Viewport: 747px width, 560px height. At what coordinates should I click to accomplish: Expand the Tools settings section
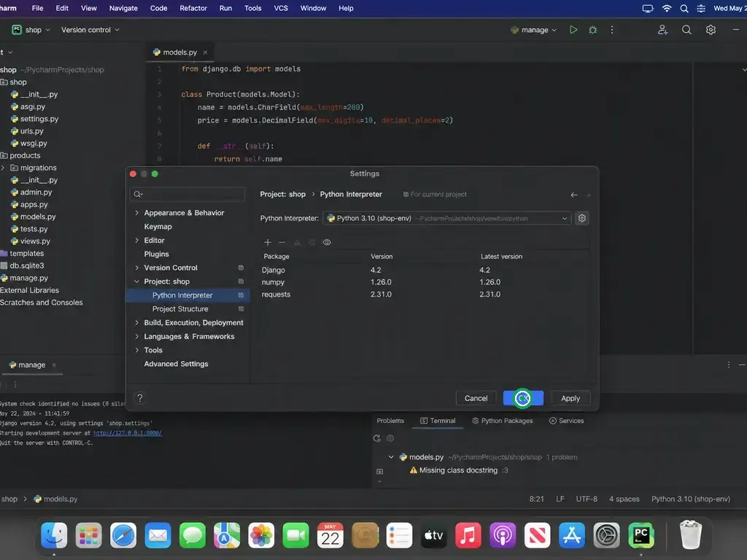coord(136,350)
